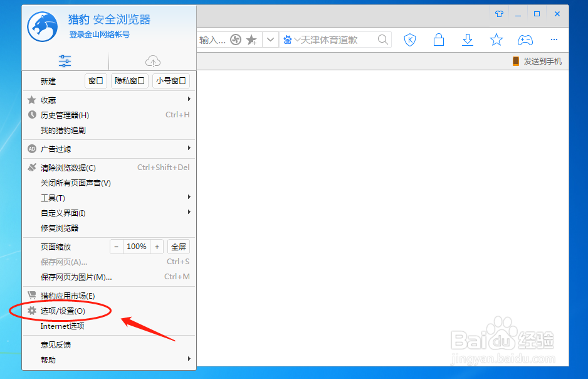Open the settings sliders tab icon

click(x=65, y=61)
